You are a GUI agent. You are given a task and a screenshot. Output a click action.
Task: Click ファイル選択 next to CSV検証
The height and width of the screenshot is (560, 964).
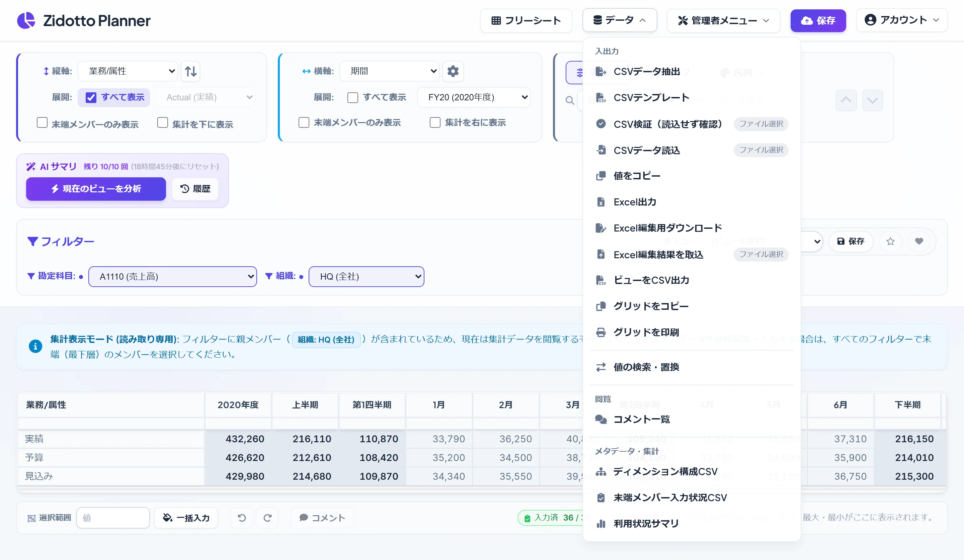pos(761,124)
